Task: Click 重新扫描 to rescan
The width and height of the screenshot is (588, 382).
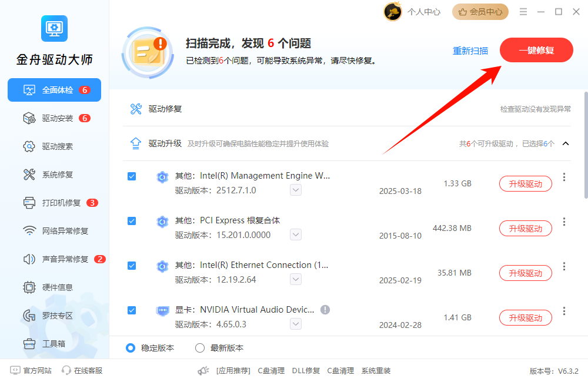Action: coord(470,51)
